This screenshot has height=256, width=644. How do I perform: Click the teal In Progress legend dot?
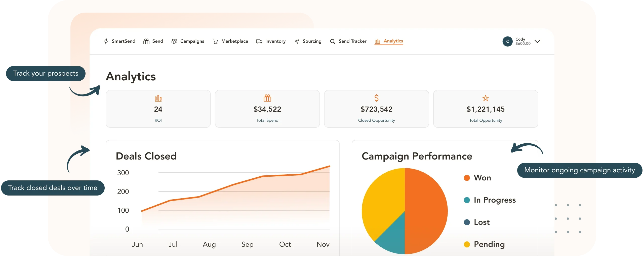coord(467,200)
